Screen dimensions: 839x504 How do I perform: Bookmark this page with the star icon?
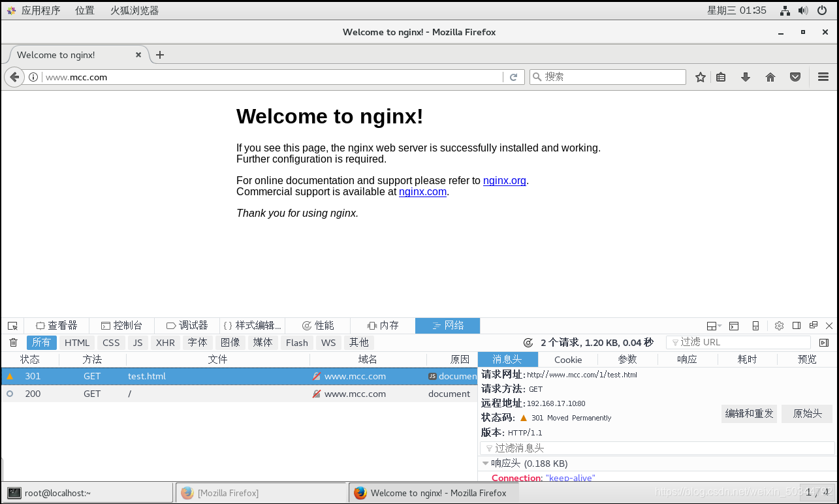701,77
